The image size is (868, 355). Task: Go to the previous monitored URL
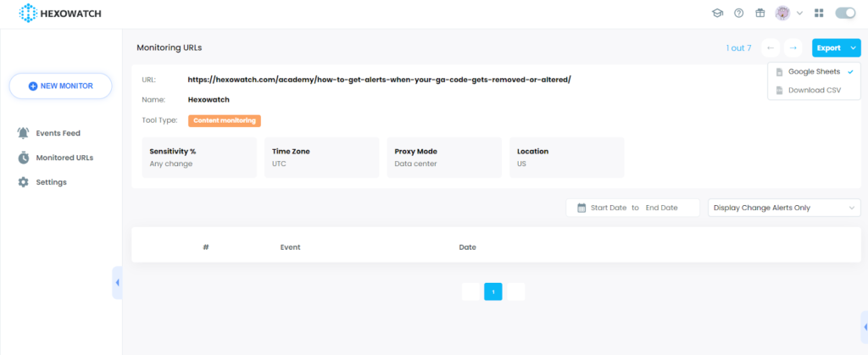click(771, 48)
